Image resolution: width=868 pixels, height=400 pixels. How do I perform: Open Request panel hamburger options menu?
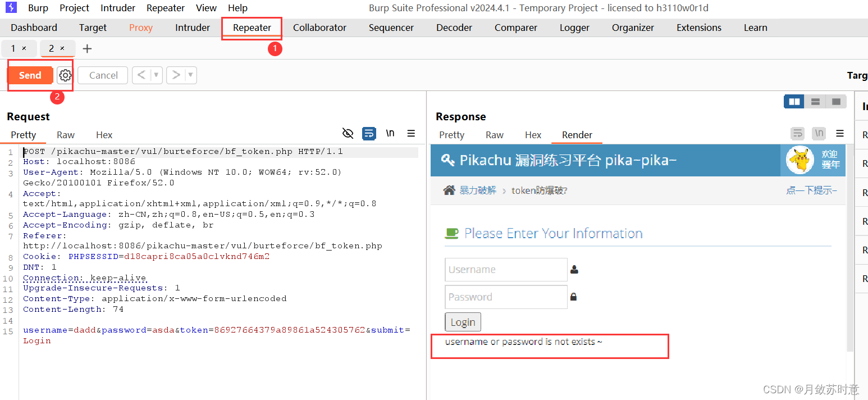[411, 133]
